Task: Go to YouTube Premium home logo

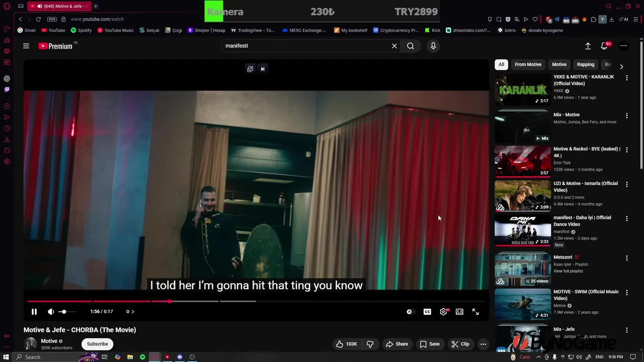Action: pos(56,46)
